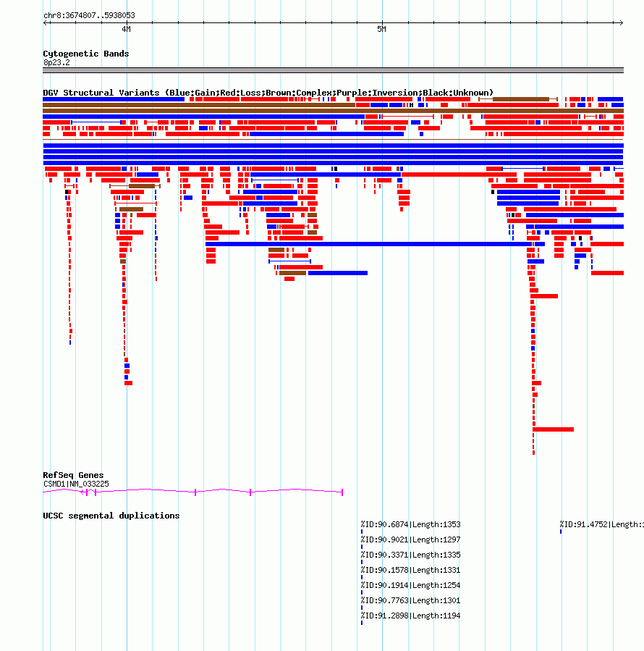The image size is (644, 651).
Task: Click the %ID:91.2898|Length:1194 duplication label
Action: point(410,616)
